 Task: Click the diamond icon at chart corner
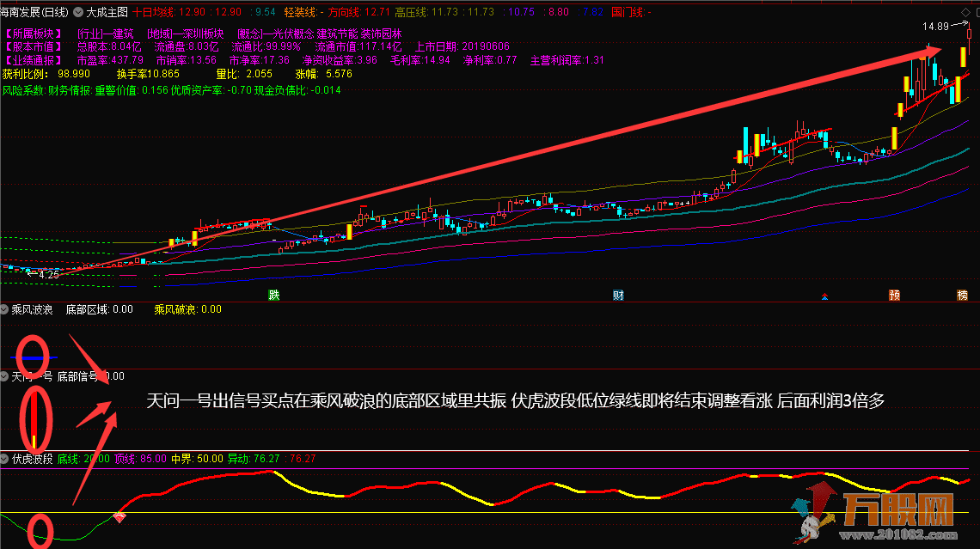point(965,12)
